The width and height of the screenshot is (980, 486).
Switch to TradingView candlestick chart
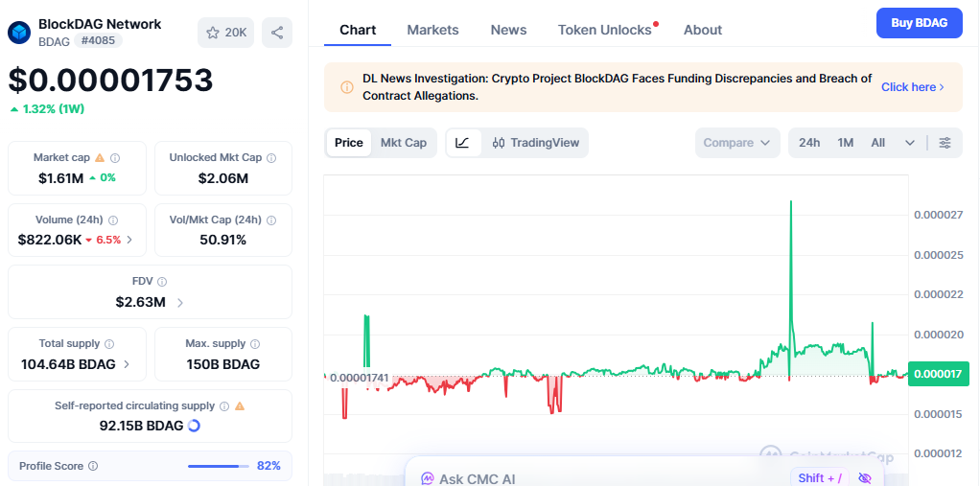pos(536,143)
